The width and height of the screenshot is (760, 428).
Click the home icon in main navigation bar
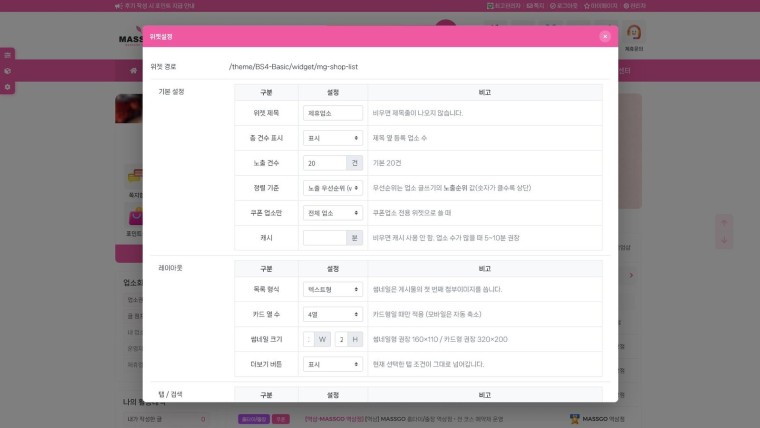click(x=133, y=71)
